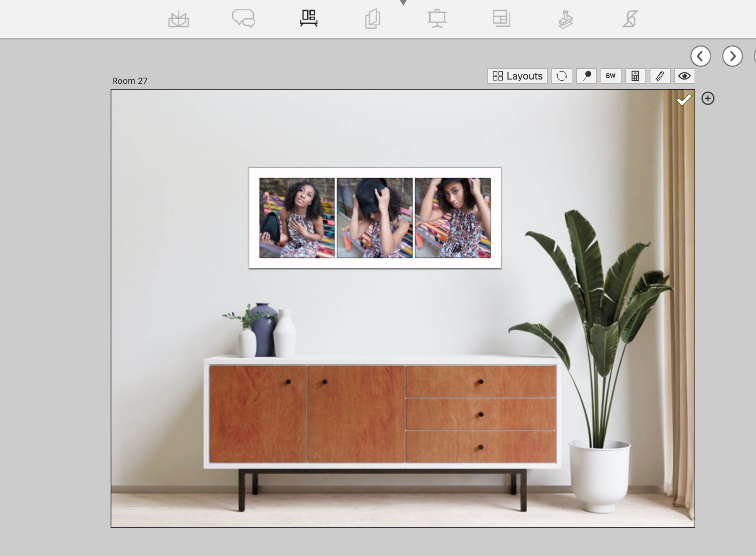Select the right photo in the frame

click(453, 218)
